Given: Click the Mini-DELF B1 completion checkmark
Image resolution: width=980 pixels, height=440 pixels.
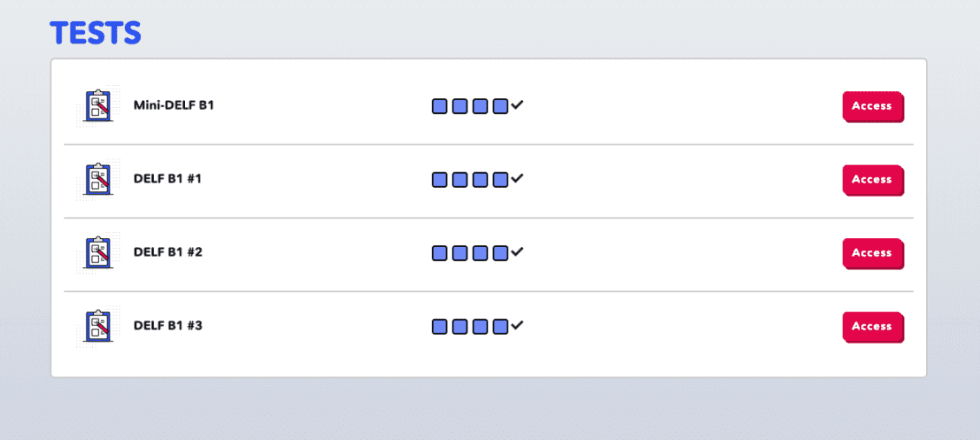Looking at the screenshot, I should click(518, 105).
